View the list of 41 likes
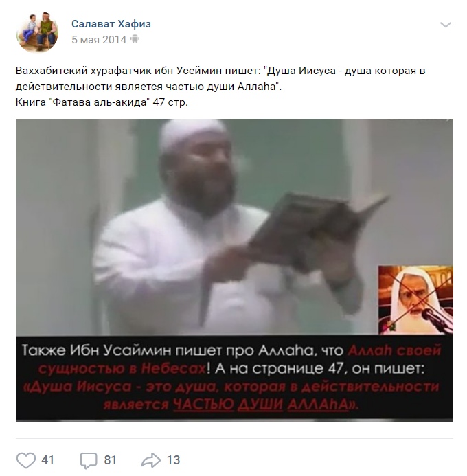This screenshot has height=476, width=467. (47, 460)
